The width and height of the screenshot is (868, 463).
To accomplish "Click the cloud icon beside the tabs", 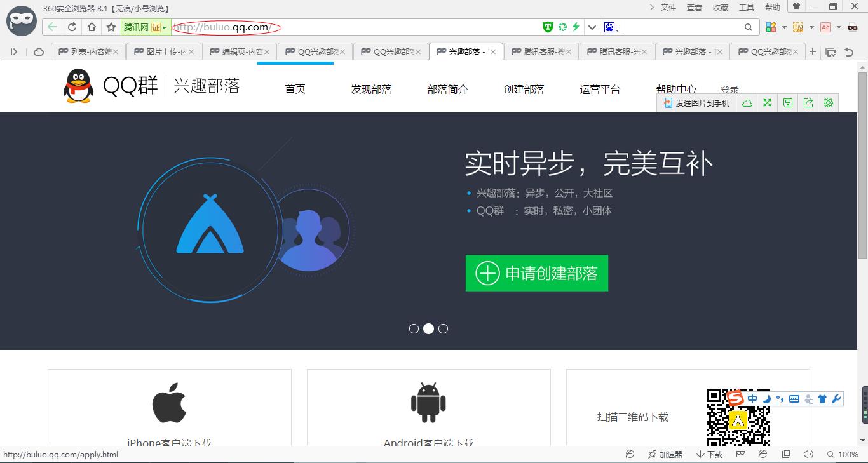I will [x=39, y=52].
